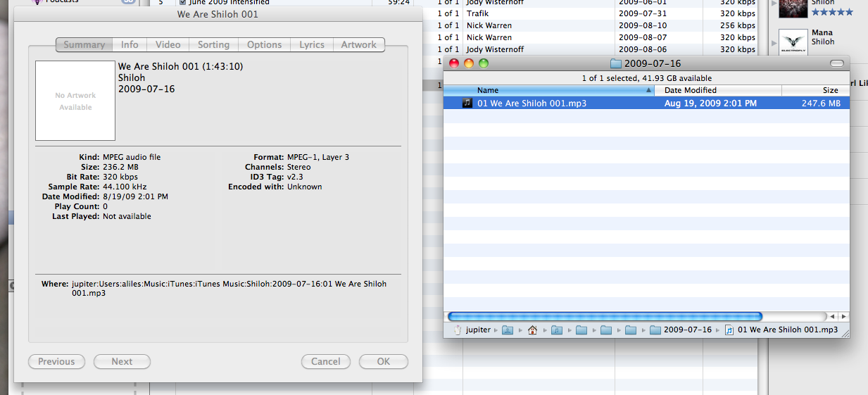
Task: Switch to the Info tab
Action: [x=130, y=44]
